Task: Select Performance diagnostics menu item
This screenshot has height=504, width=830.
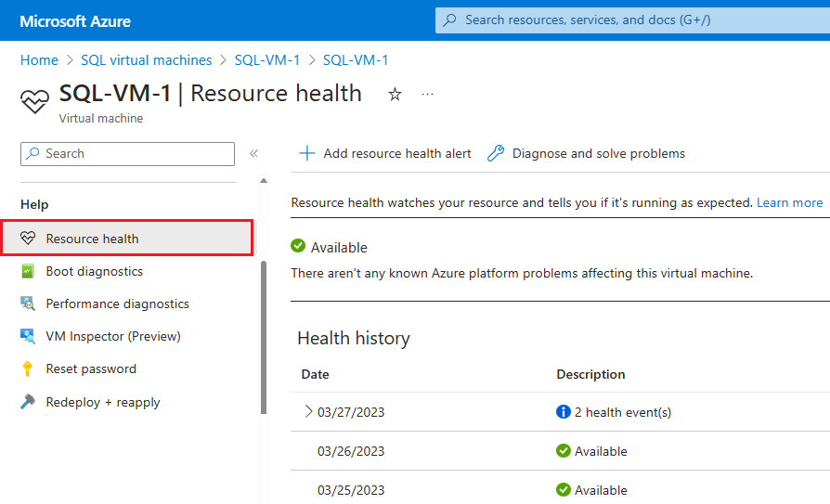Action: [117, 304]
